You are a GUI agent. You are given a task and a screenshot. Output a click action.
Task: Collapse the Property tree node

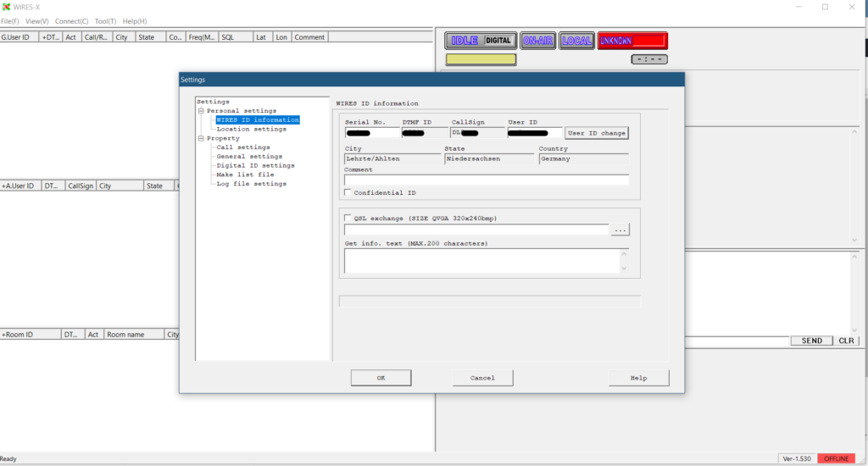click(x=201, y=138)
